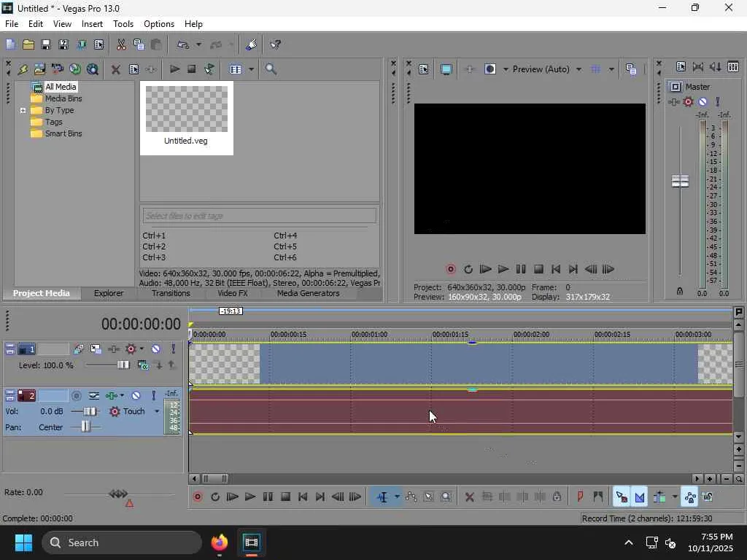This screenshot has width=747, height=560.
Task: Open Master FX in mixer
Action: click(673, 102)
